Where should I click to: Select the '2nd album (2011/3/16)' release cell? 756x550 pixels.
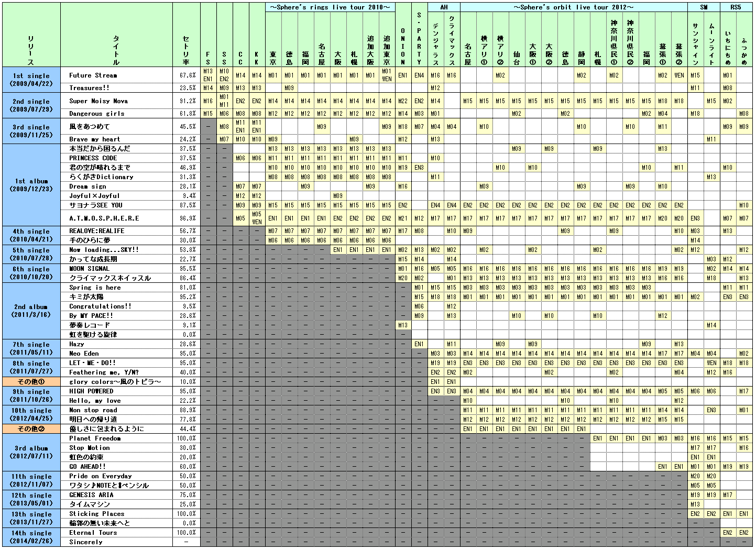[x=31, y=311]
